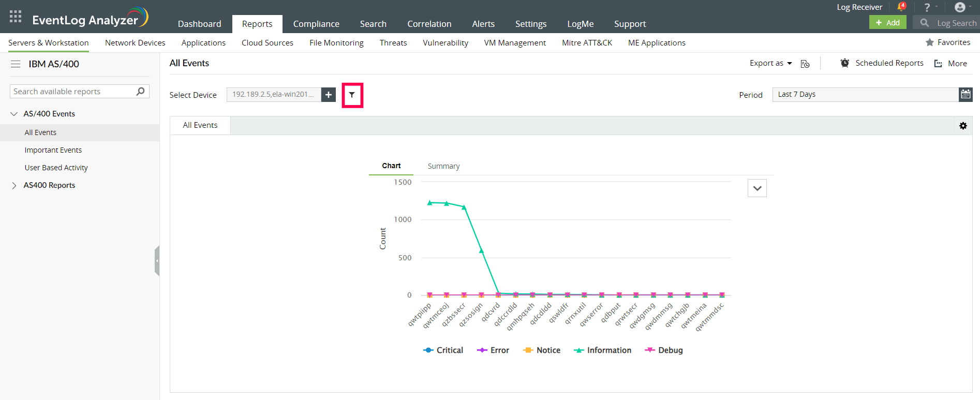Open the user account avatar menu
The image size is (980, 400).
pyautogui.click(x=960, y=7)
